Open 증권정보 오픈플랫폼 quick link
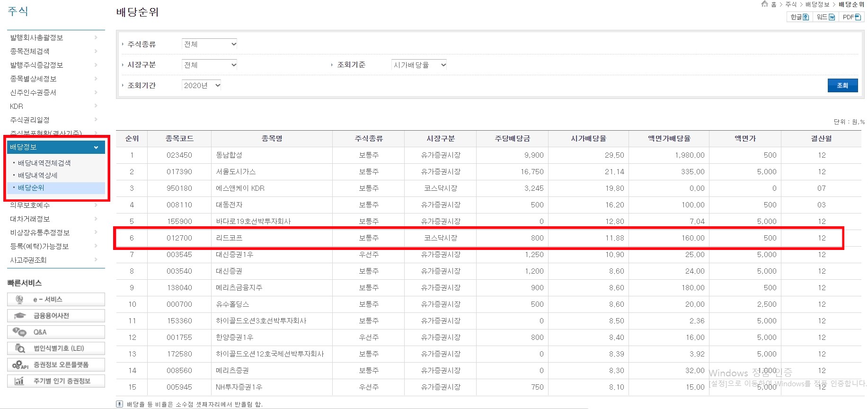Screen dimensions: 868x409 tap(56, 365)
